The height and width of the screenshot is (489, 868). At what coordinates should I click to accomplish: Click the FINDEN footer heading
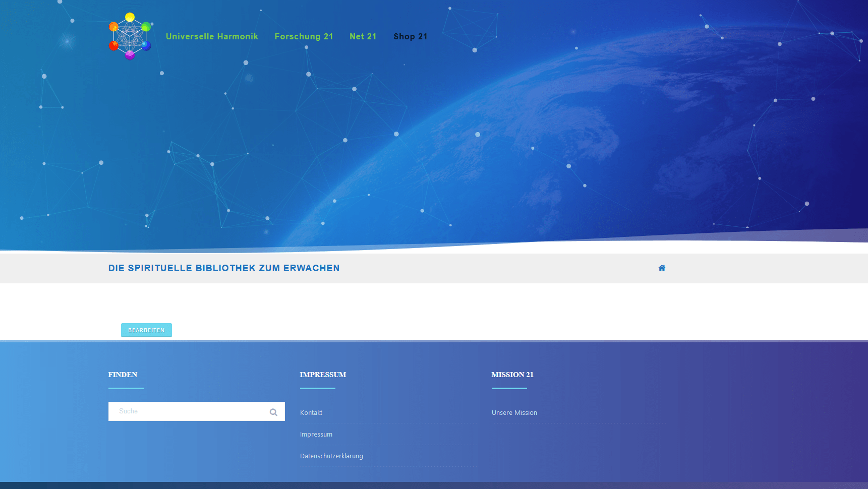tap(123, 375)
